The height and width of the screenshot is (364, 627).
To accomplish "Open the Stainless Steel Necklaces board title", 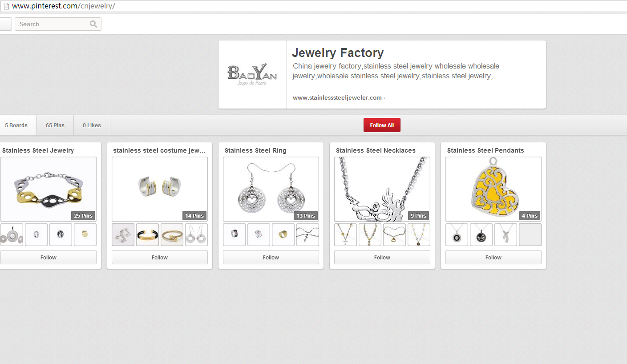I will click(x=376, y=150).
